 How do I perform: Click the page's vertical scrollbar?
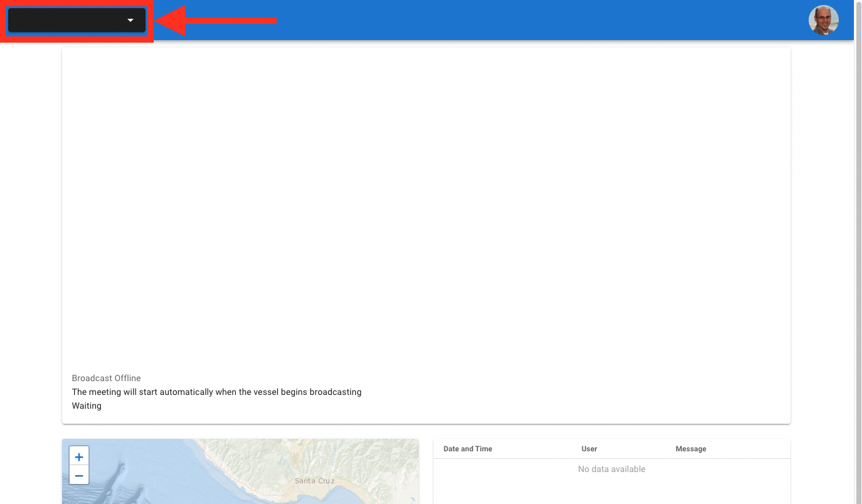click(858, 251)
